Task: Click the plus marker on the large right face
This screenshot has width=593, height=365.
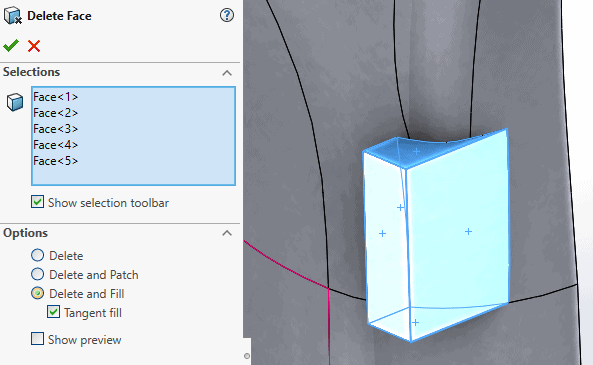Action: [x=469, y=231]
